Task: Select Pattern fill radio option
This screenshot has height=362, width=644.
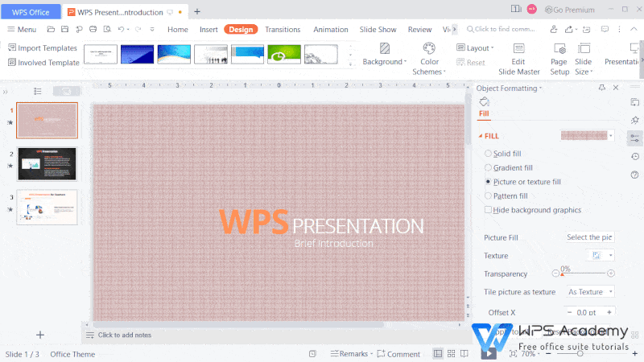Action: coord(488,195)
